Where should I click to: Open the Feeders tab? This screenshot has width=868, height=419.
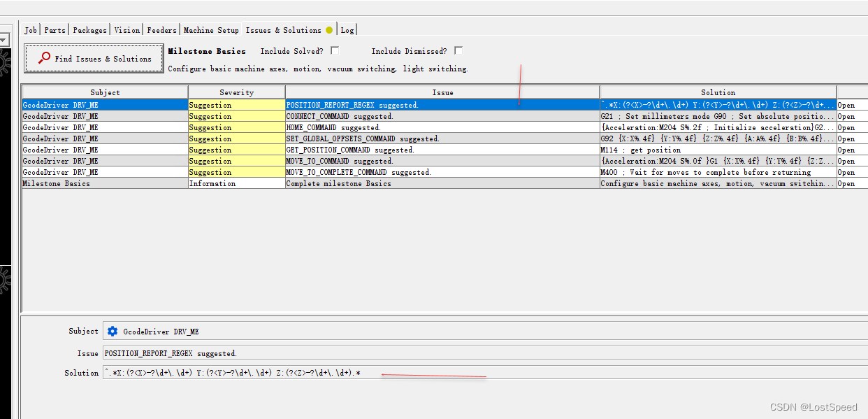click(x=161, y=30)
